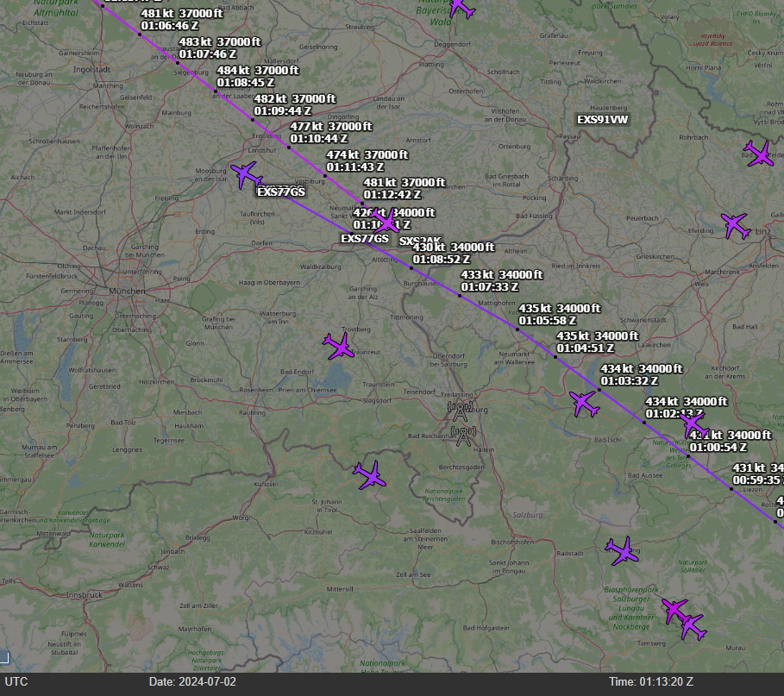Select the track point labeled 01:06:46 Z
This screenshot has width=784, height=696.
tap(140, 34)
